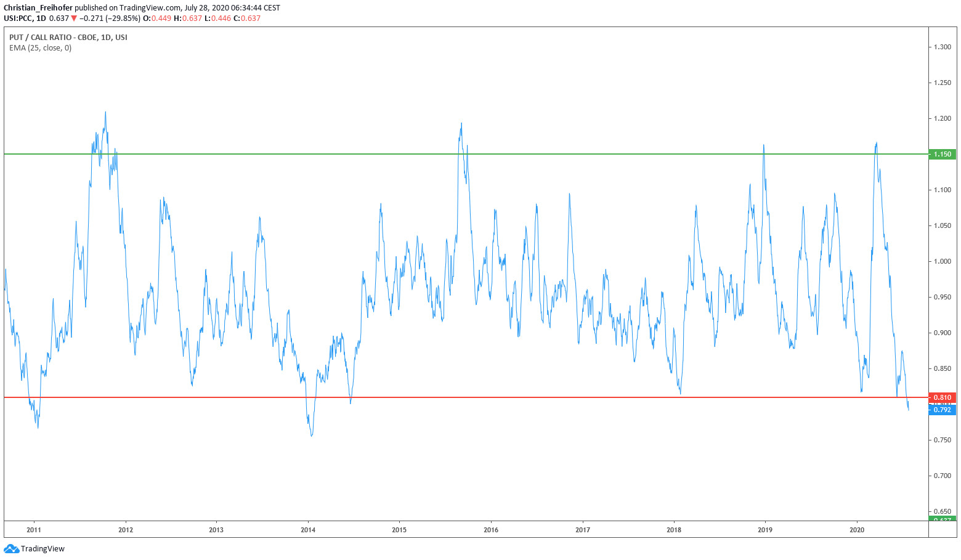961x560 pixels.
Task: Click the 2015 year on the time axis
Action: [x=399, y=530]
